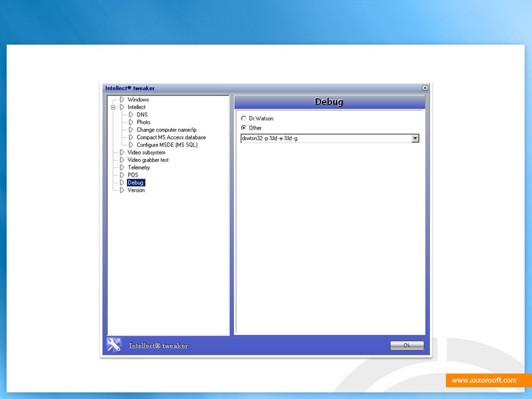Select Windows in the tree

point(138,99)
